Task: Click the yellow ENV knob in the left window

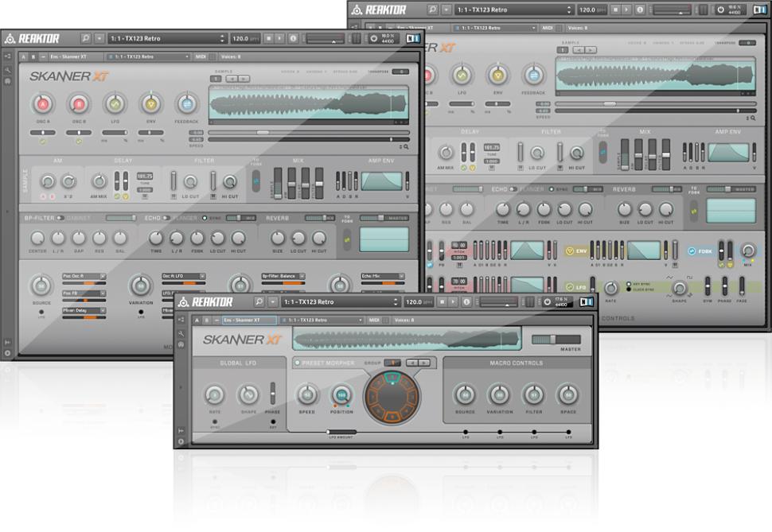Action: [x=150, y=104]
